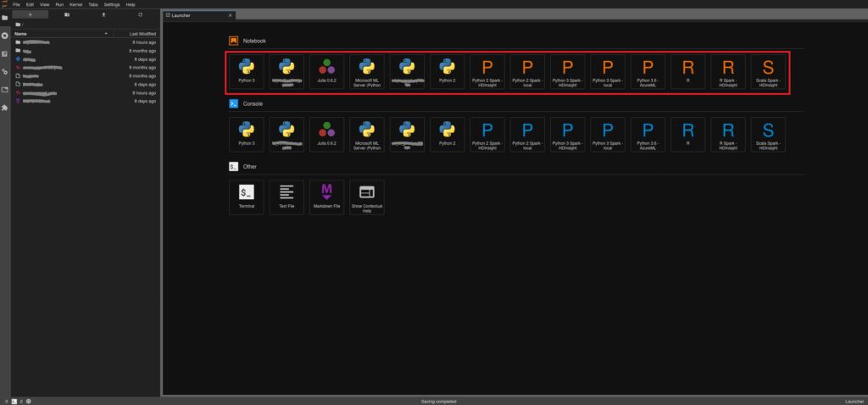Select the Launcher tab

point(198,15)
